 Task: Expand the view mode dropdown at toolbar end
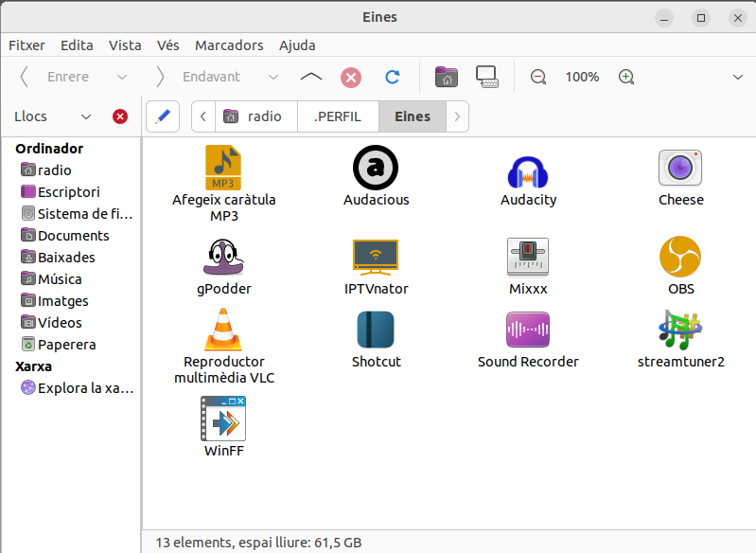[x=738, y=77]
